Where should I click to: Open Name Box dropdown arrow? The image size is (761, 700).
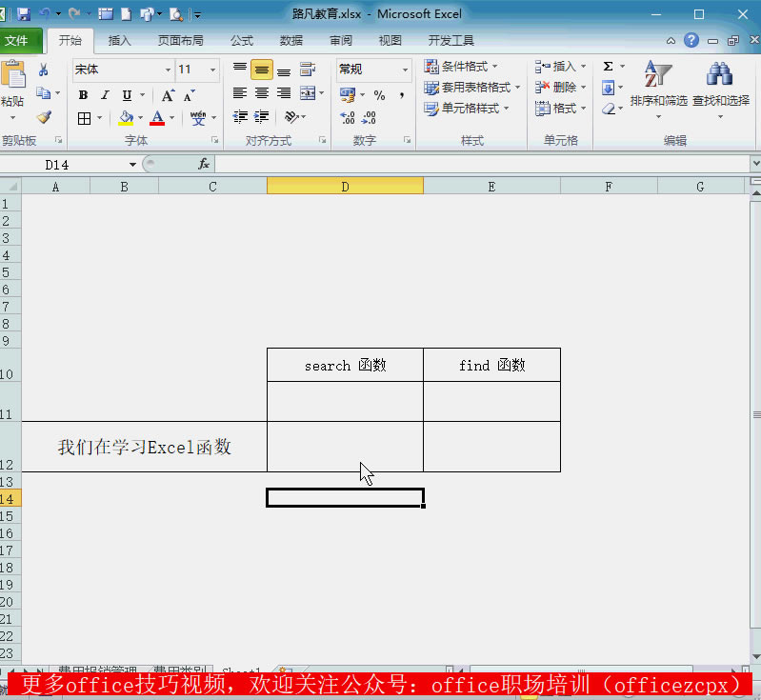coord(132,165)
